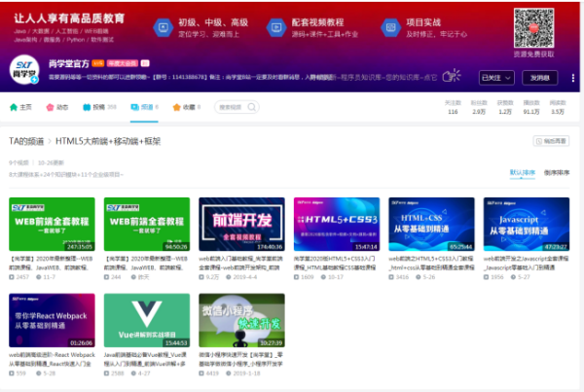The height and width of the screenshot is (392, 584).
Task: Click the web前端高级进阶-React Webpack title
Action: (52, 359)
